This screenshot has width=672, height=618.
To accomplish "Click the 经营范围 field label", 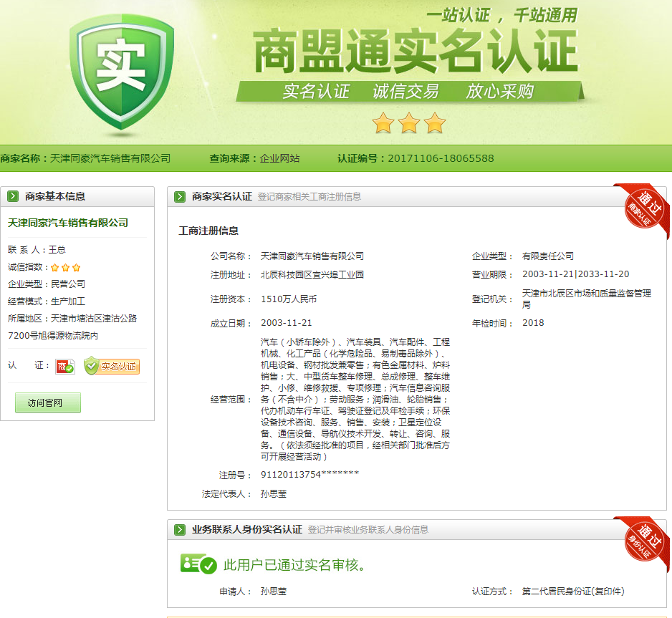I will coord(231,400).
